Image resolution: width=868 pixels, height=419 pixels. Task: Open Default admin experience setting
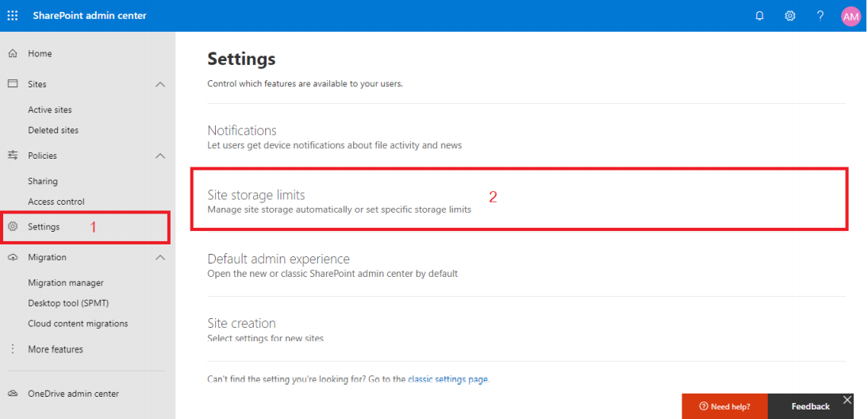pyautogui.click(x=278, y=259)
